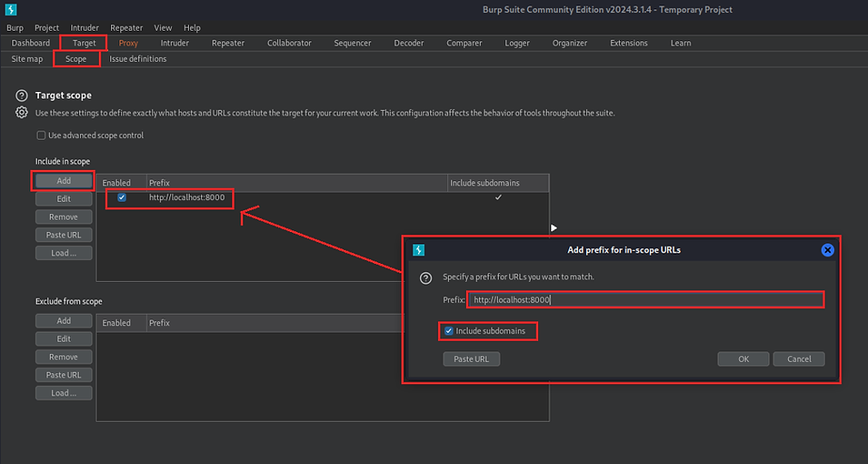Viewport: 868px width, 464px height.
Task: Open the Project menu
Action: click(47, 27)
